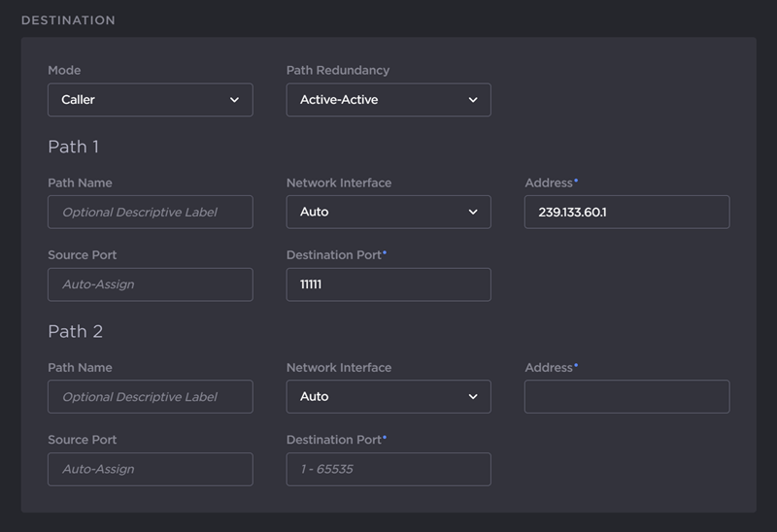This screenshot has height=532, width=777.
Task: Click Path 2 Destination Port 1 - 65535 field
Action: pyautogui.click(x=388, y=469)
